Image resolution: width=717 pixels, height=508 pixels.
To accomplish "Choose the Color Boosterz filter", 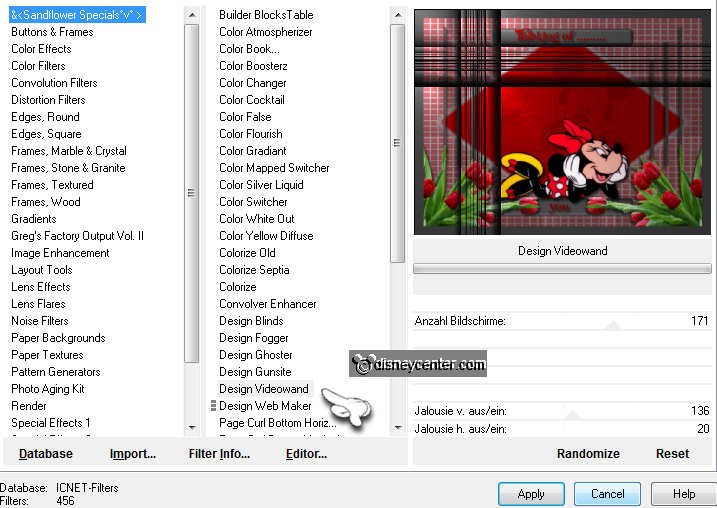I will pyautogui.click(x=253, y=66).
